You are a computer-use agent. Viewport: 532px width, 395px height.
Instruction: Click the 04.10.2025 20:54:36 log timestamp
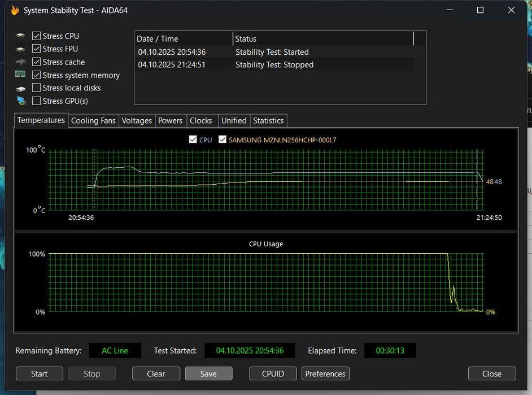tap(172, 52)
